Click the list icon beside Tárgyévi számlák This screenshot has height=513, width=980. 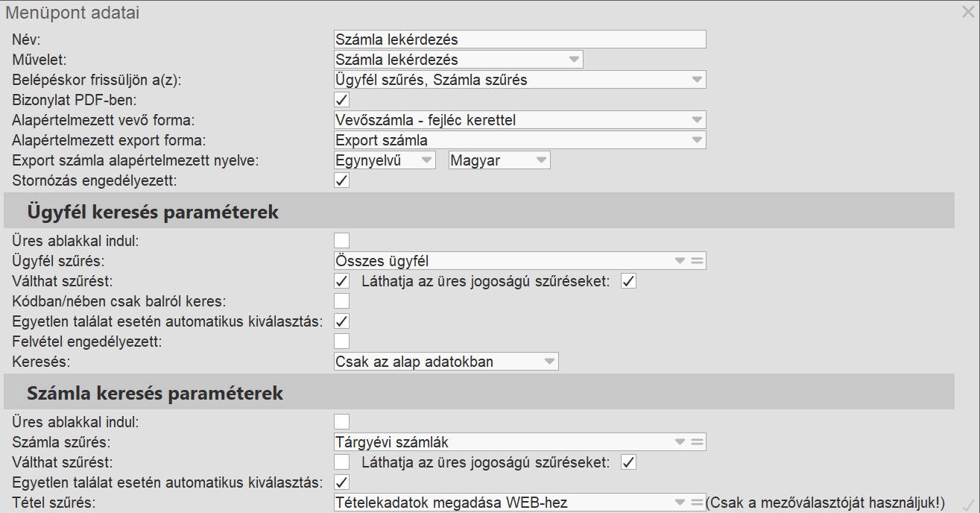(x=698, y=442)
